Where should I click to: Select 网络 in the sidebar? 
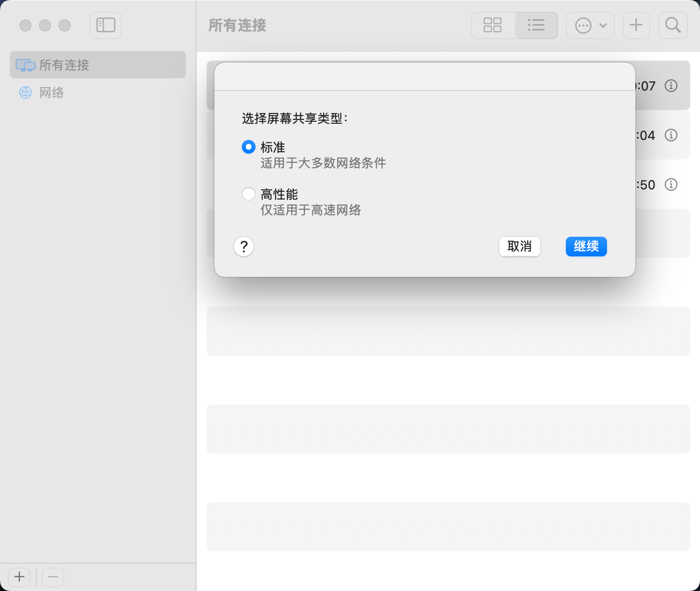click(x=51, y=92)
